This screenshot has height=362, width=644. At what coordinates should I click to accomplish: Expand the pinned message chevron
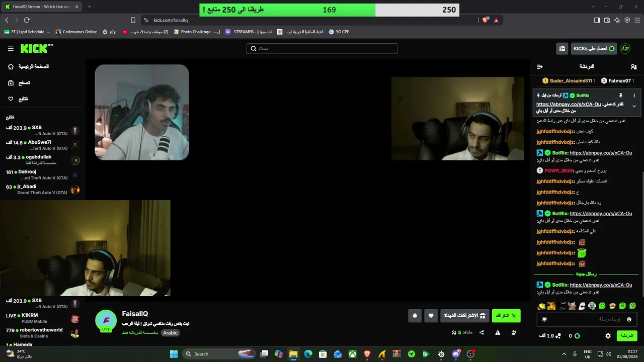click(634, 106)
